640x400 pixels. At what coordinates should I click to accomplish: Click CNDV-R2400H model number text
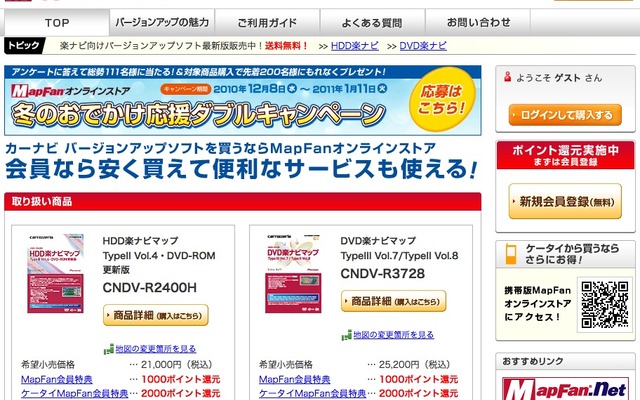(149, 288)
